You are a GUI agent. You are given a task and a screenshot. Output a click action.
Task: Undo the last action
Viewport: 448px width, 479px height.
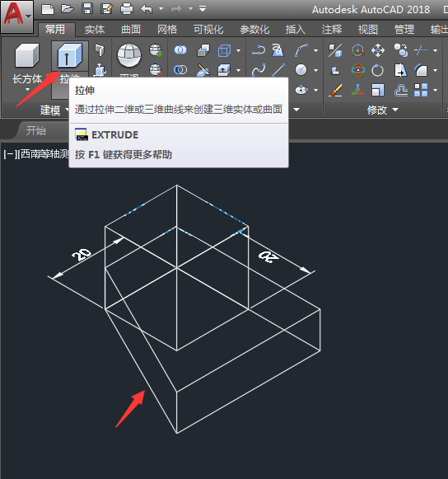[147, 9]
